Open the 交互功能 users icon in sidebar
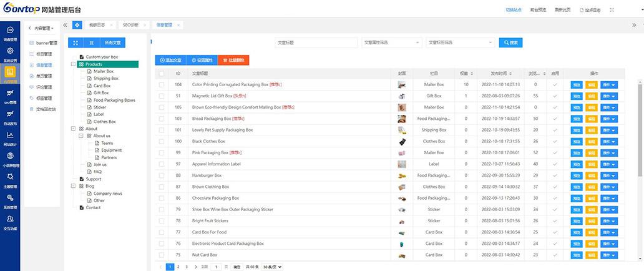This screenshot has height=271, width=644. click(x=10, y=219)
